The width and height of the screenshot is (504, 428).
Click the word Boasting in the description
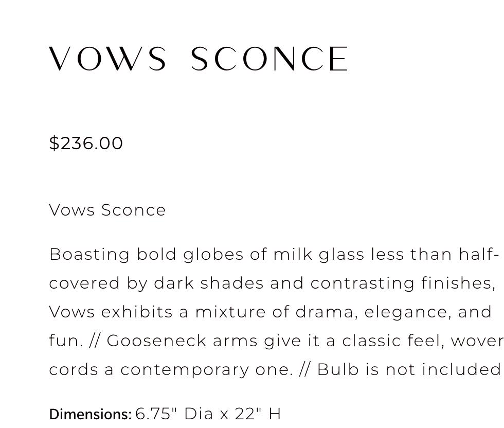[x=89, y=255]
